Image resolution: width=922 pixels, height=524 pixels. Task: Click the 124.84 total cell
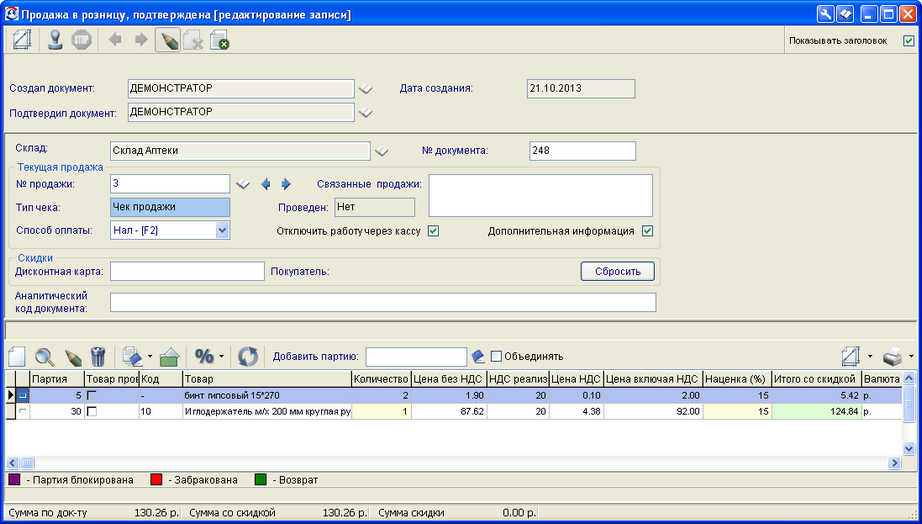coord(816,412)
